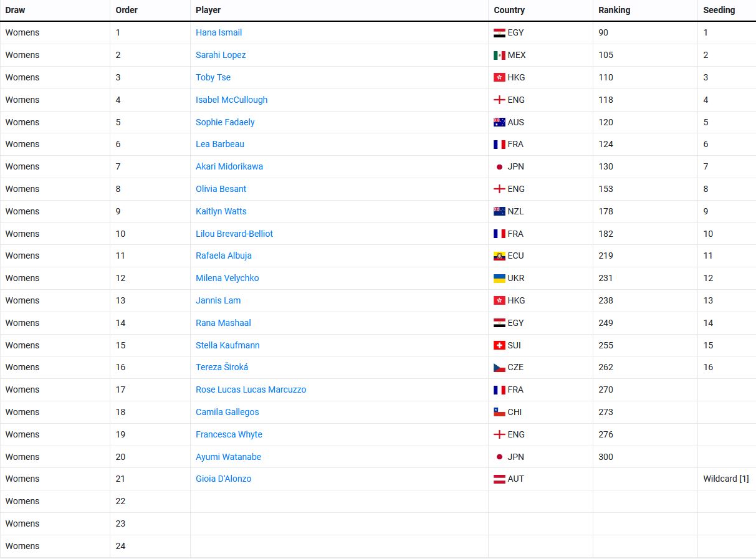Click the New Zealand flag icon
756x559 pixels.
click(x=499, y=211)
